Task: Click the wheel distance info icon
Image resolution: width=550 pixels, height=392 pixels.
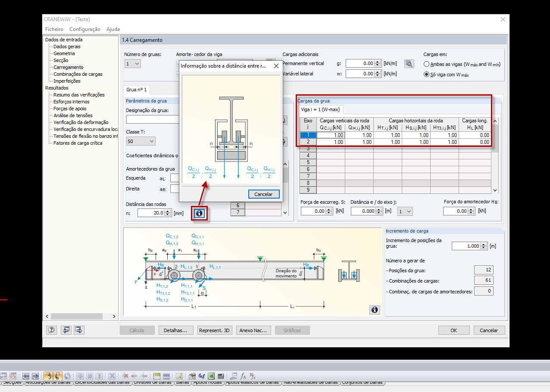Action: pos(199,213)
